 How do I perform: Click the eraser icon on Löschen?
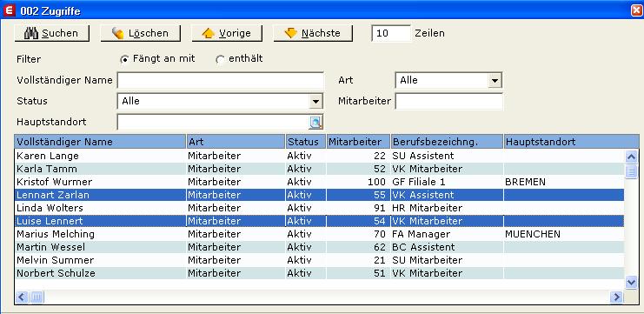pyautogui.click(x=118, y=33)
